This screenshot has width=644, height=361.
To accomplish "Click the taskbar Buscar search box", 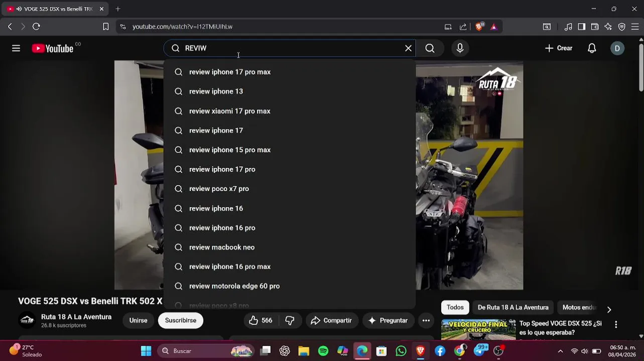I will tap(206, 351).
